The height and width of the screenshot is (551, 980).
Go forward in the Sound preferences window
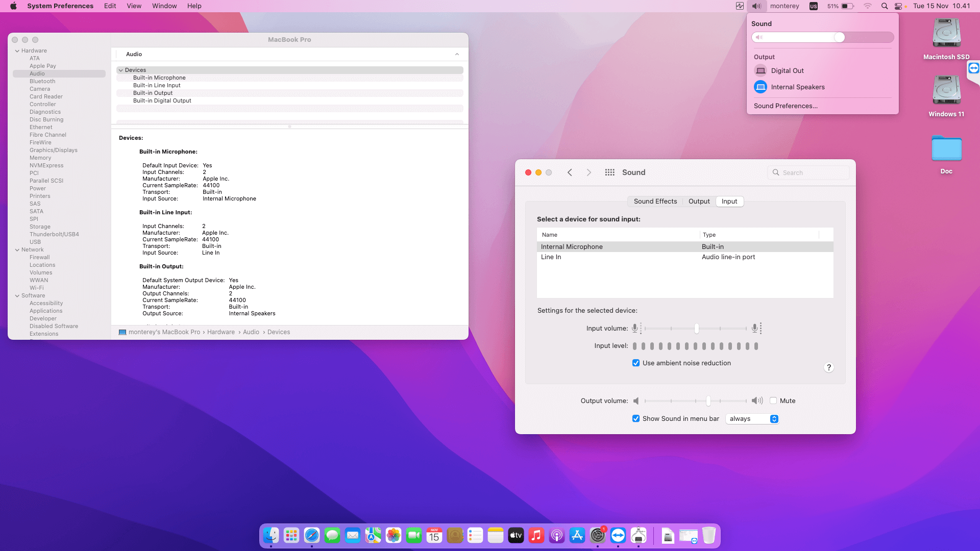coord(589,172)
